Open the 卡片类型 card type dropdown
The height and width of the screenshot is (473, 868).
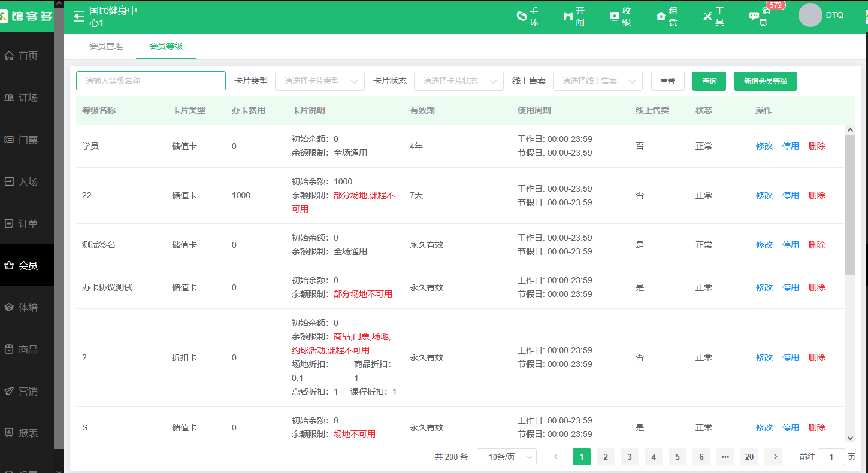coord(319,81)
